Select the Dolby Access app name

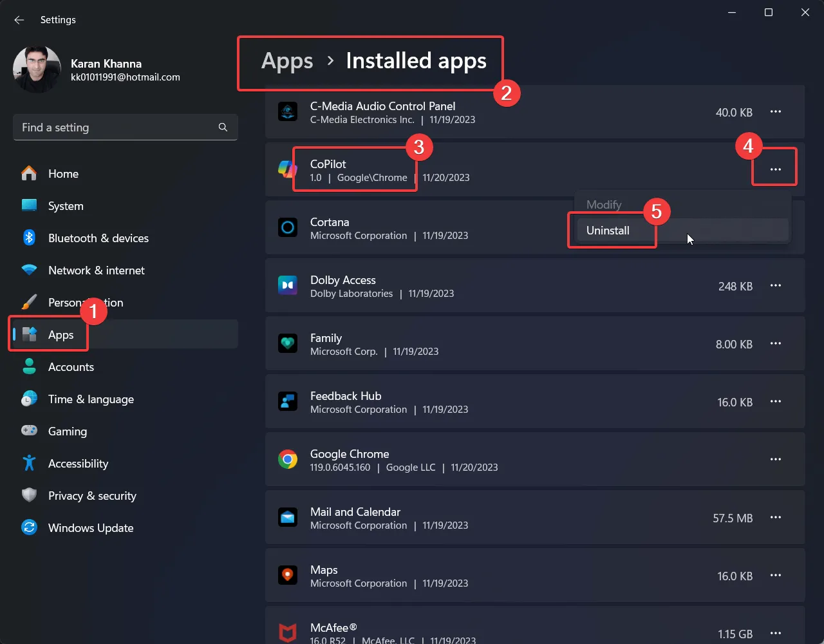coord(343,280)
